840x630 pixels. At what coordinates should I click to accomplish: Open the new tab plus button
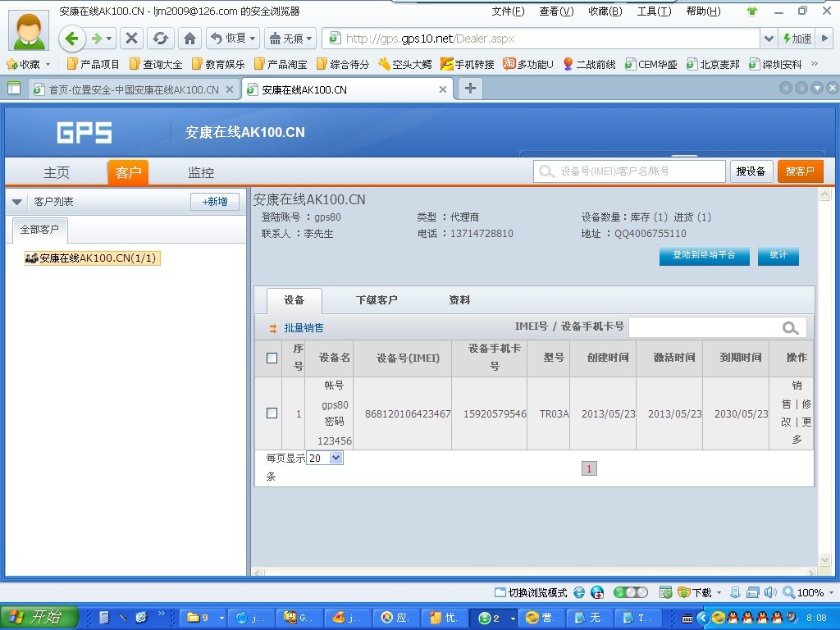pyautogui.click(x=470, y=89)
